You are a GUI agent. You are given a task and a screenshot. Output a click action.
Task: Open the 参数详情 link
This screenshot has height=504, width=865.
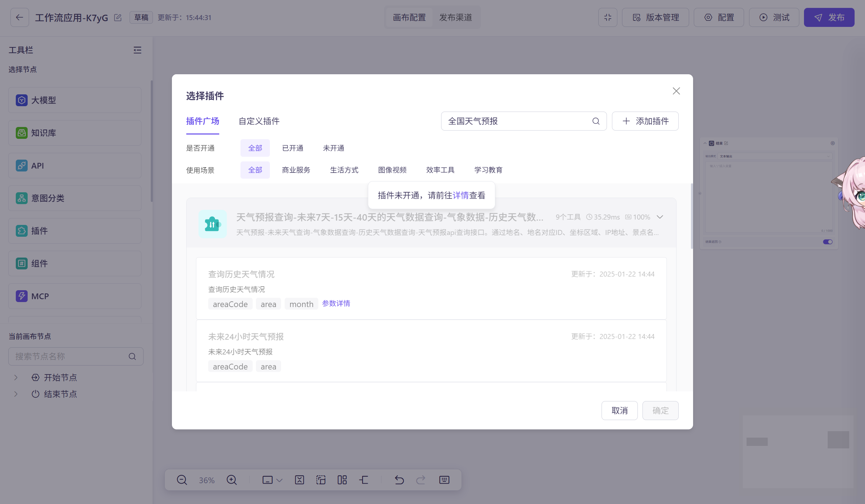click(336, 303)
